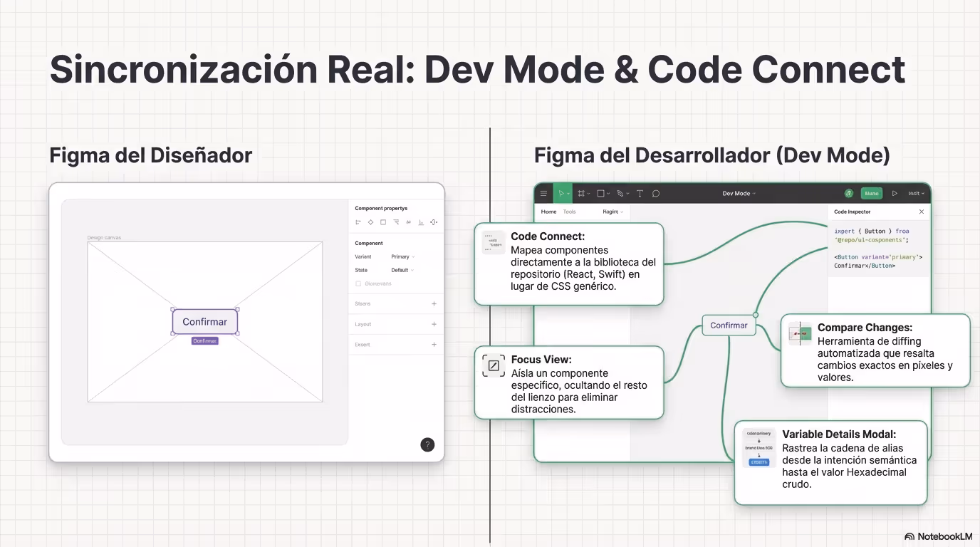The width and height of the screenshot is (980, 547).
Task: Click the green round avatar icon
Action: click(849, 193)
